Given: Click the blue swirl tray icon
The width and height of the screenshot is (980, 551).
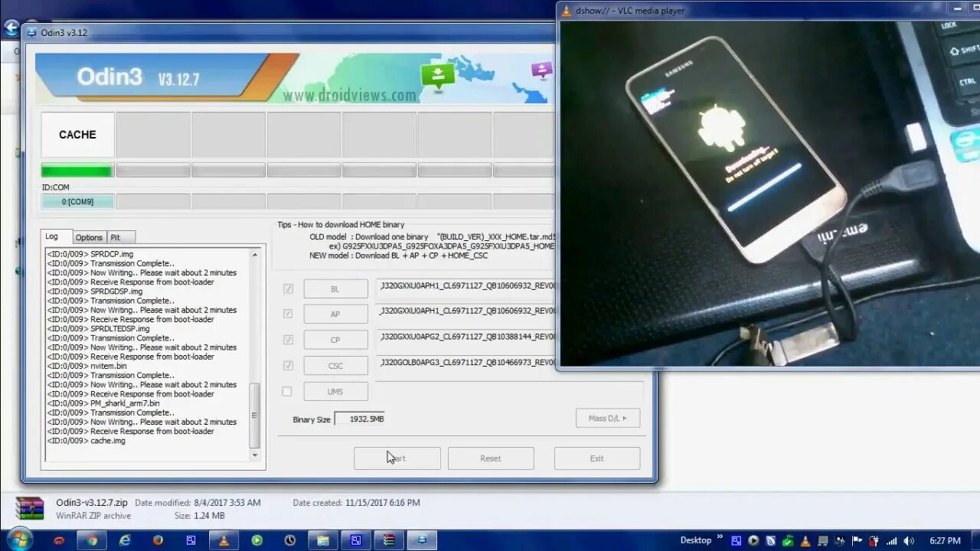Looking at the screenshot, I should tap(770, 540).
